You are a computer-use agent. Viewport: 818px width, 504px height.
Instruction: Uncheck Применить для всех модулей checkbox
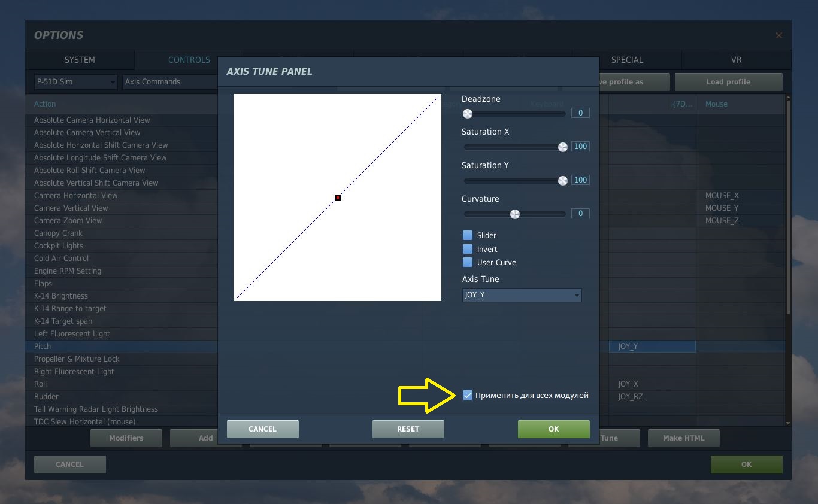point(468,395)
